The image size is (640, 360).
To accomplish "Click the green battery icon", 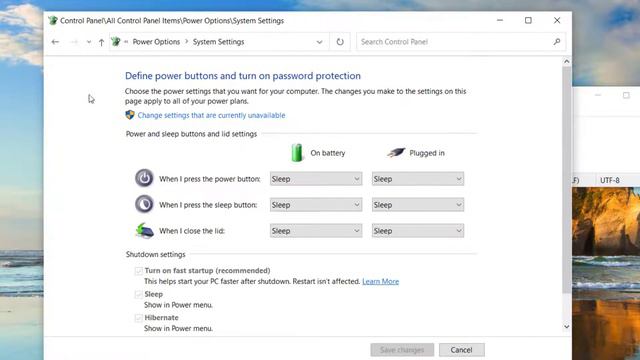I will click(x=297, y=153).
